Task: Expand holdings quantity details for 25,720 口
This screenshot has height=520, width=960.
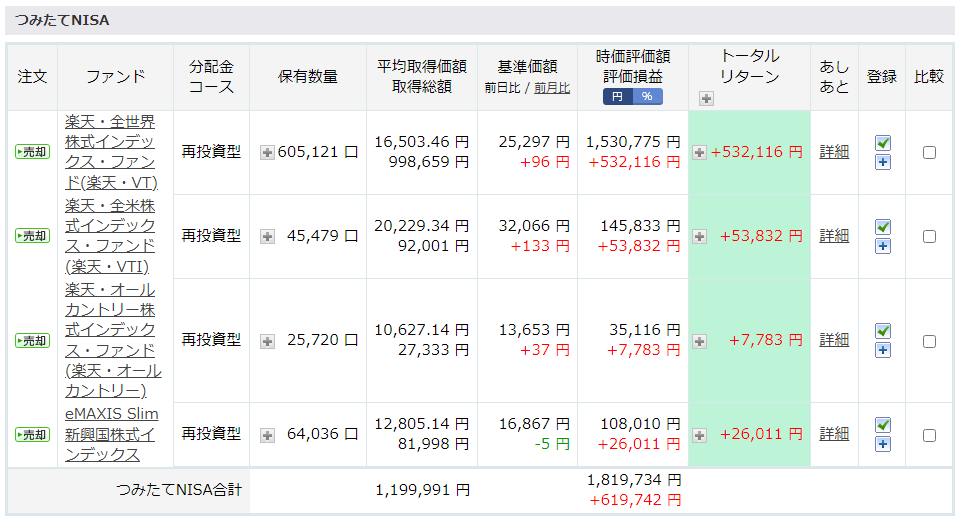Action: pyautogui.click(x=267, y=341)
